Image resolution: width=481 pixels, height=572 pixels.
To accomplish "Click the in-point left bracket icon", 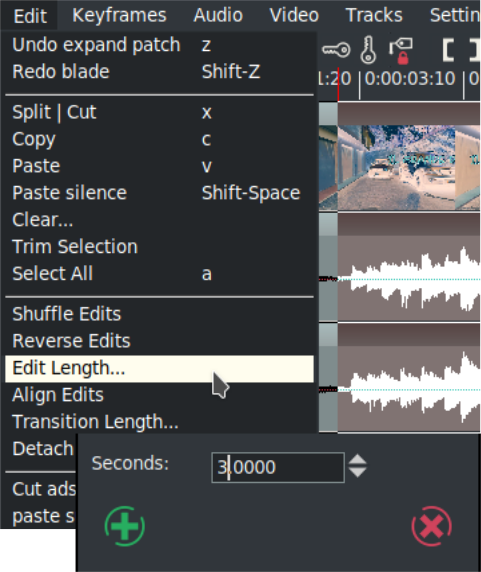I will (449, 50).
